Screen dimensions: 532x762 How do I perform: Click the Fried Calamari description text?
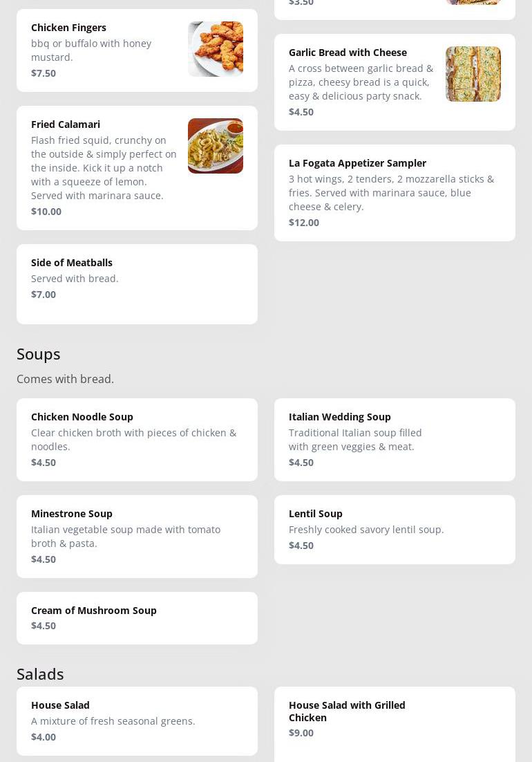pos(104,168)
